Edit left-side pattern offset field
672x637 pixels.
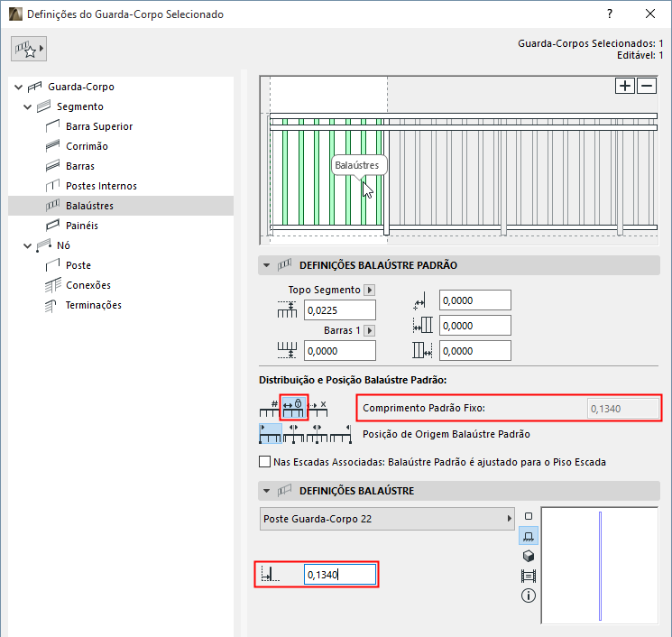coord(474,326)
